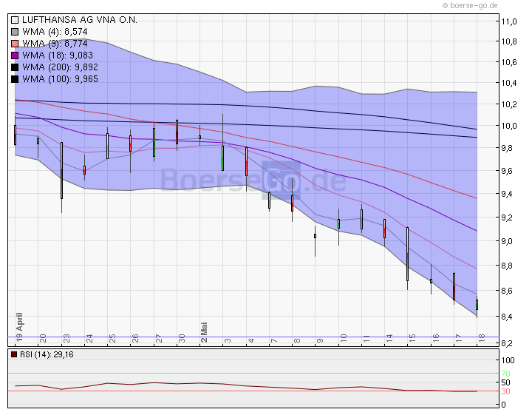The width and height of the screenshot is (532, 415).
Task: Click the 10,6 price axis label
Action: pyautogui.click(x=509, y=62)
